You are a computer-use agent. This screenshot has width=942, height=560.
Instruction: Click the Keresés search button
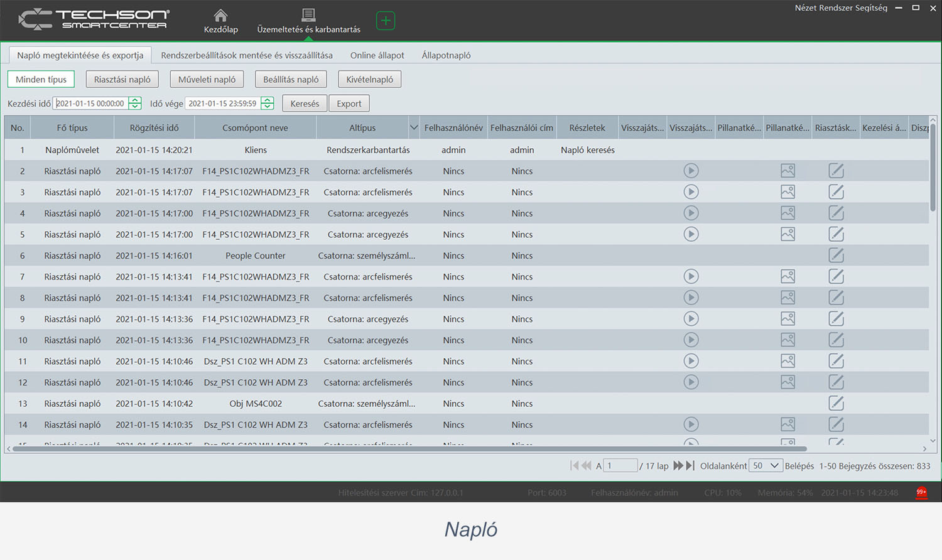[x=305, y=104]
